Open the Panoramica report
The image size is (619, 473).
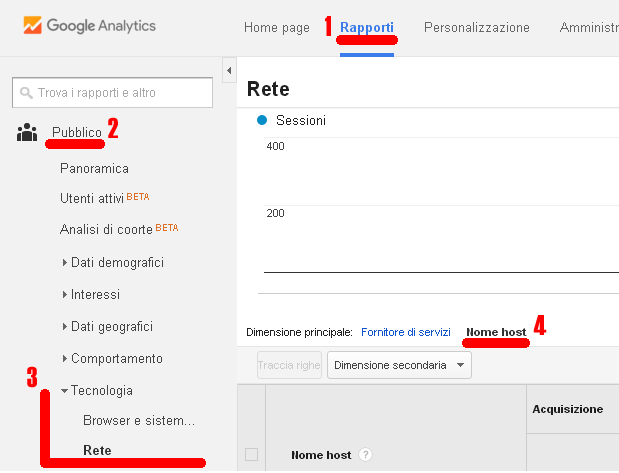click(94, 169)
